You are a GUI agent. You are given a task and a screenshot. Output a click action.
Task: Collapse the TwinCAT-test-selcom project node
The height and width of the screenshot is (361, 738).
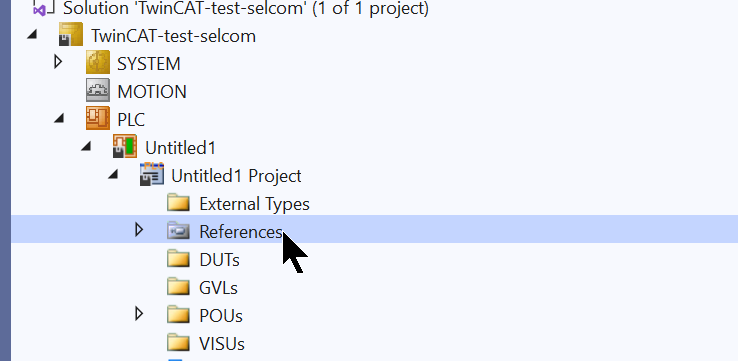32,34
